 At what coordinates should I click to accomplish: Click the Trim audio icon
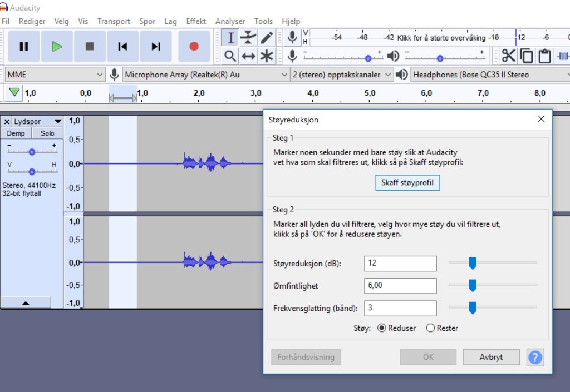point(563,56)
